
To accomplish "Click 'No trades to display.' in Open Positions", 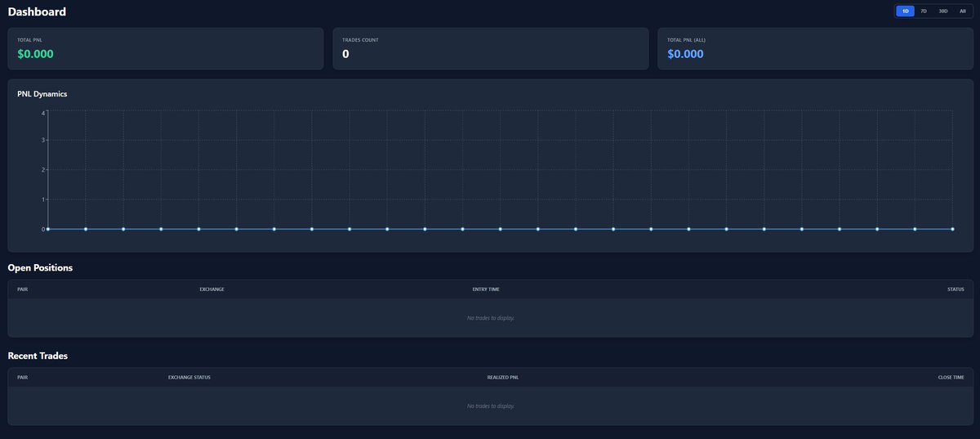I will coord(490,317).
